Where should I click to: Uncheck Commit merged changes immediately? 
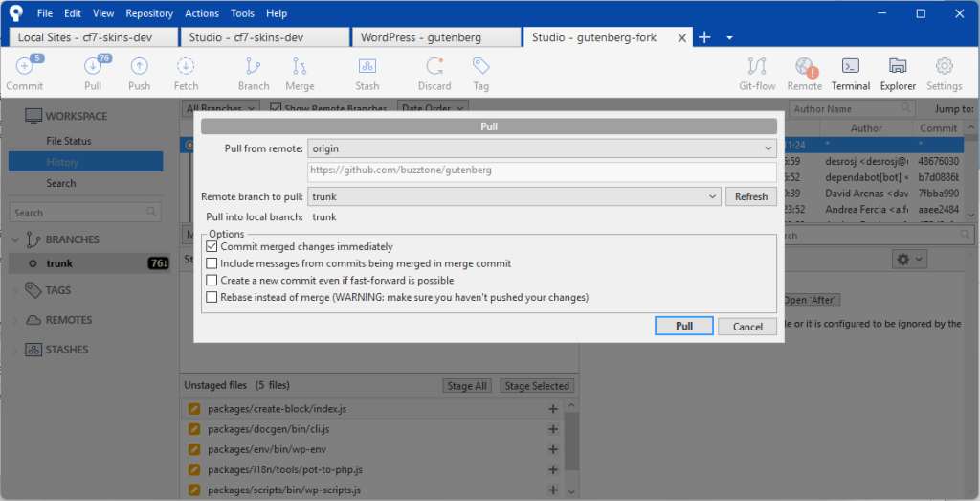tap(212, 246)
